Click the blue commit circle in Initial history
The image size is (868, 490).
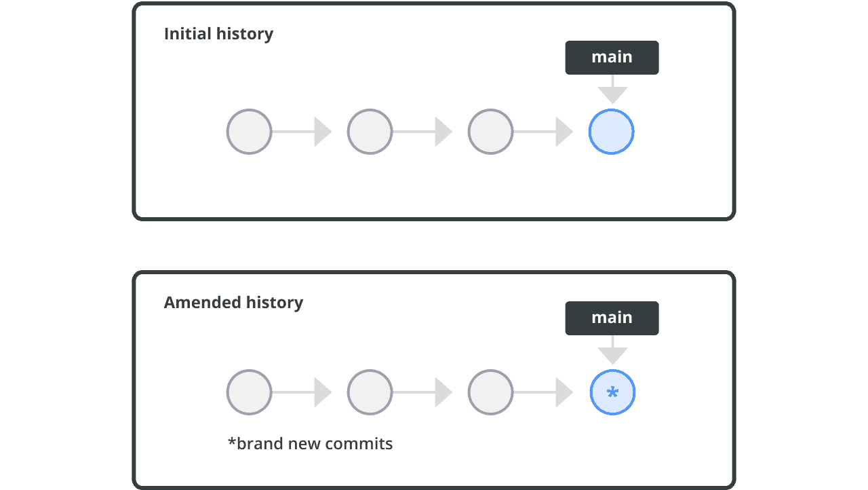tap(611, 132)
